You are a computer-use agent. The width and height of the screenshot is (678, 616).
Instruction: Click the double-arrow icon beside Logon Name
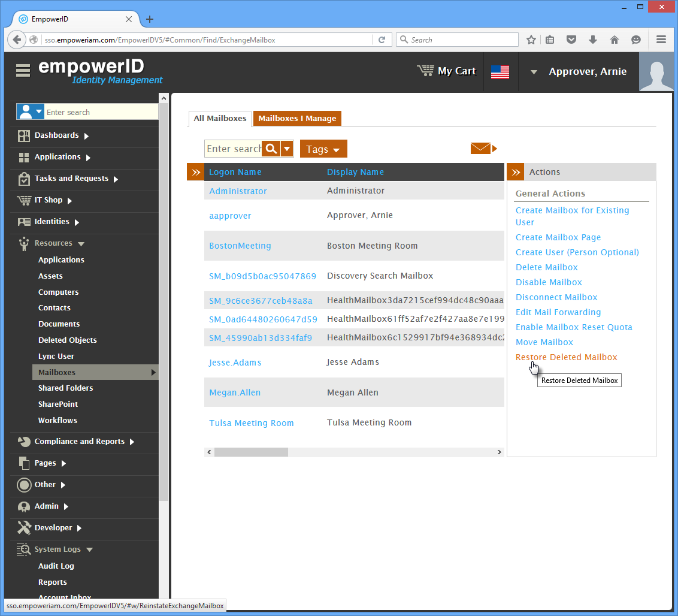pyautogui.click(x=195, y=172)
